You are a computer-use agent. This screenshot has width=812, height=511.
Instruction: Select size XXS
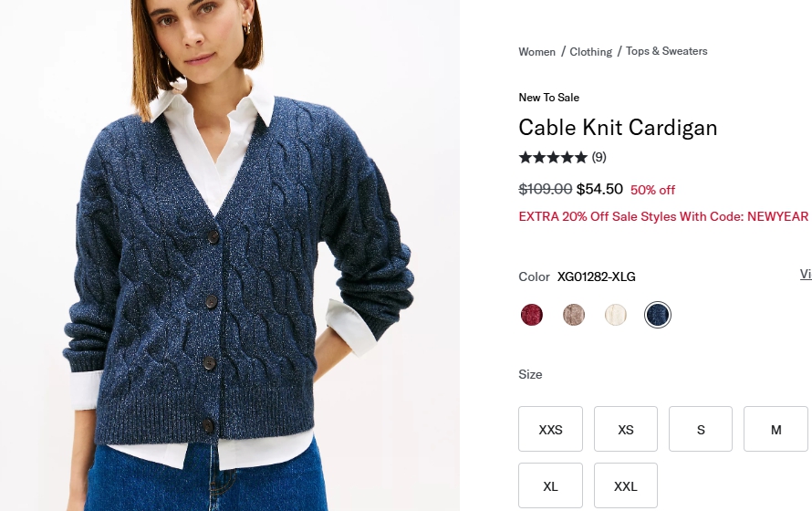click(550, 429)
